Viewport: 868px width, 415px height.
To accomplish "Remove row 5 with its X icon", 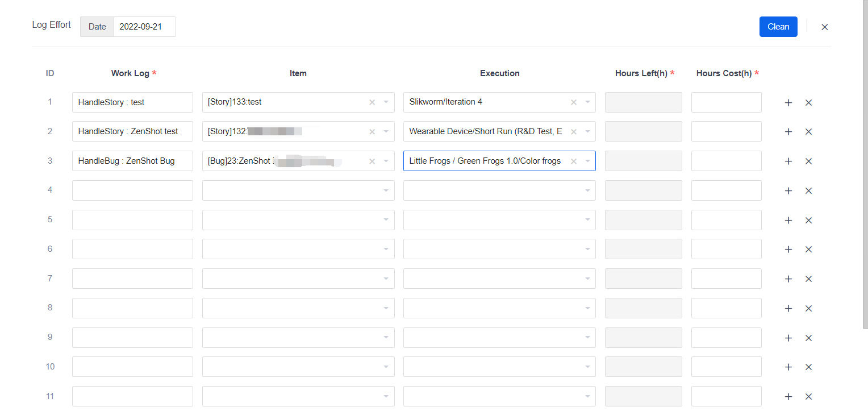I will [808, 221].
